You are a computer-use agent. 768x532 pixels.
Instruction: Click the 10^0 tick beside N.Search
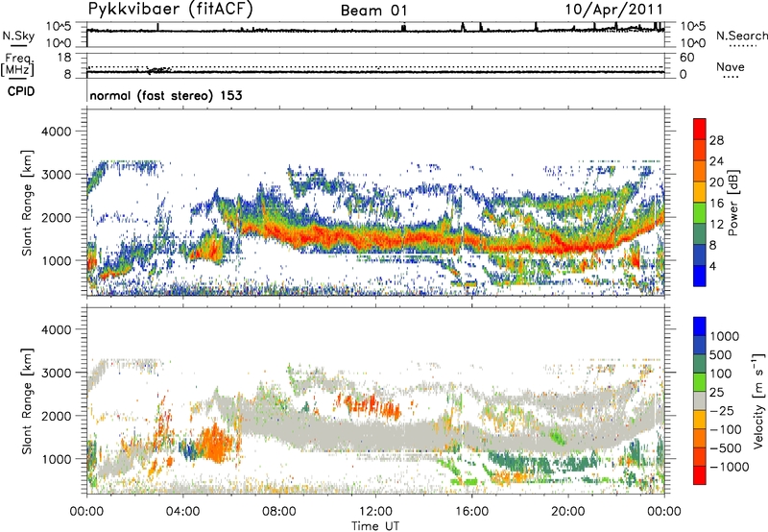[693, 43]
